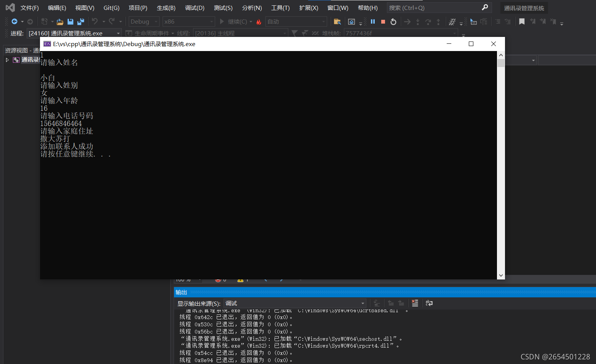Open the 视图(V) menu
596x364 pixels.
point(85,8)
